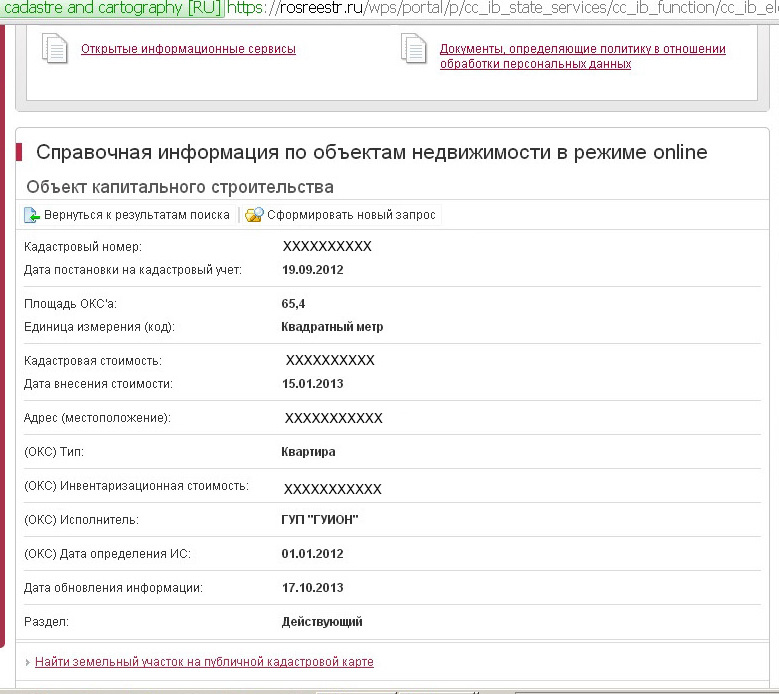This screenshot has width=779, height=694.
Task: Click the Кадастровый номер value
Action: [327, 246]
